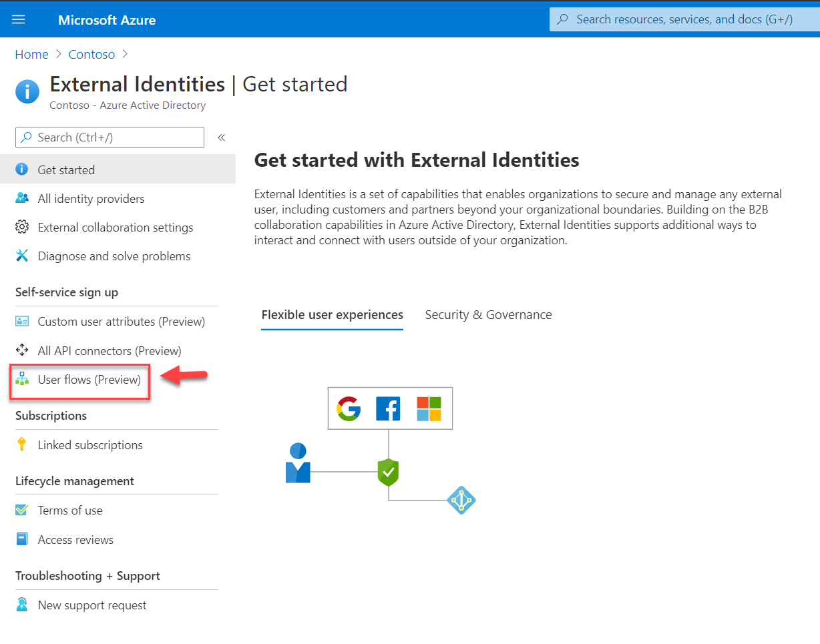
Task: Collapse the side menu with double chevron
Action: point(221,137)
